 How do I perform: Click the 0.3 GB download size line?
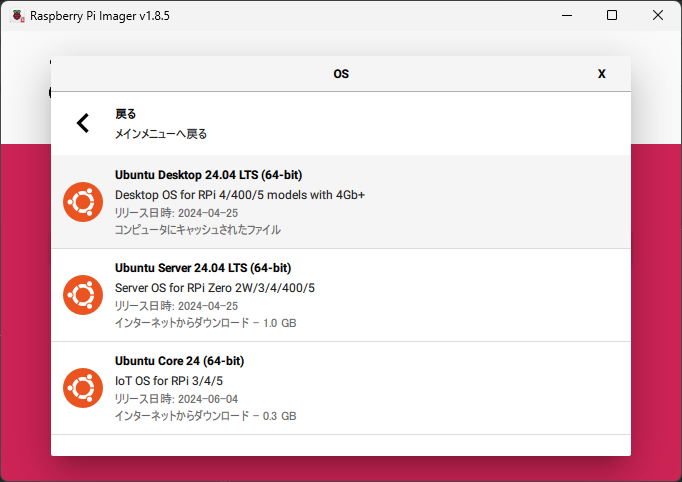tap(206, 416)
